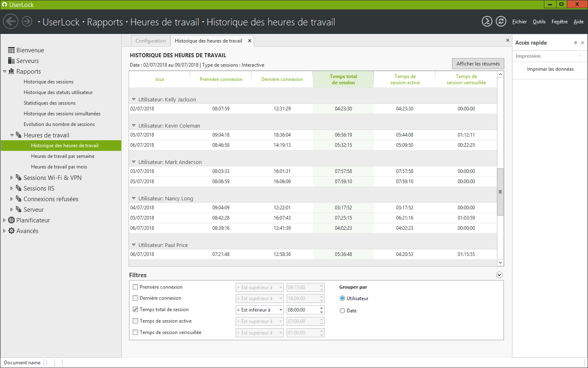Close the Accès rapide panel
Screen dimensions: 588x368
582,43
